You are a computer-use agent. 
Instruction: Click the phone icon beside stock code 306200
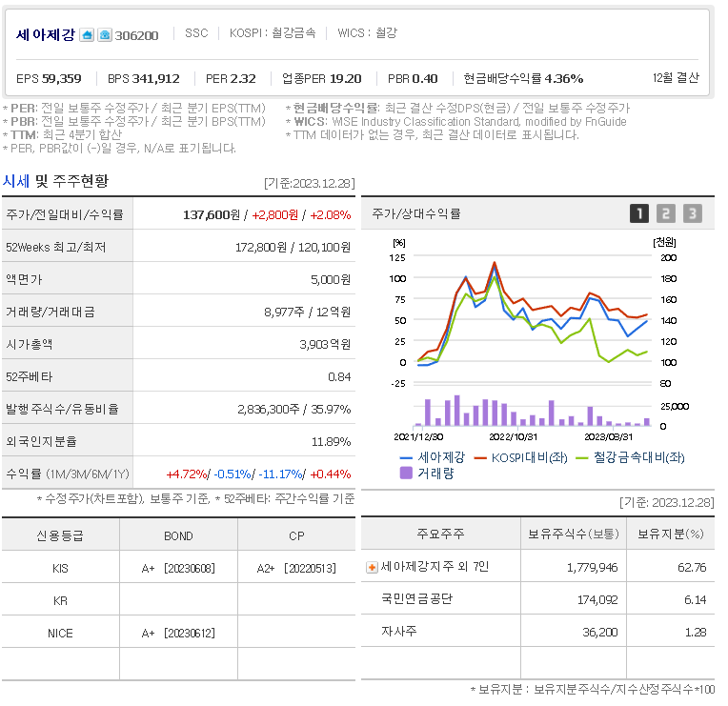tap(105, 35)
